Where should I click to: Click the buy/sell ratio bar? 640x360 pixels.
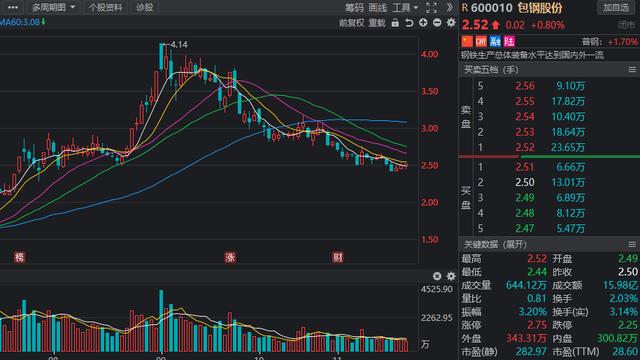(x=549, y=157)
